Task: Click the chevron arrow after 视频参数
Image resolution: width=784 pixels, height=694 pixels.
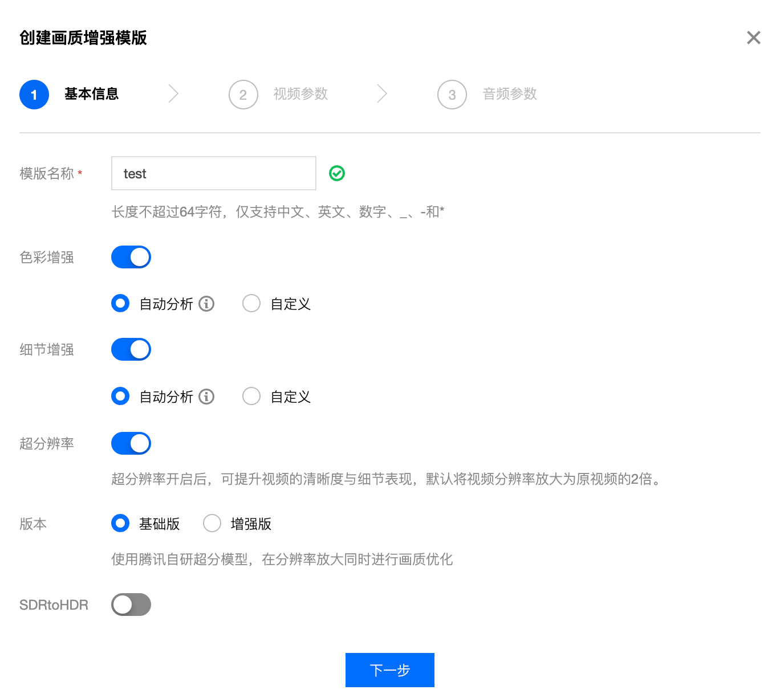Action: coord(382,94)
